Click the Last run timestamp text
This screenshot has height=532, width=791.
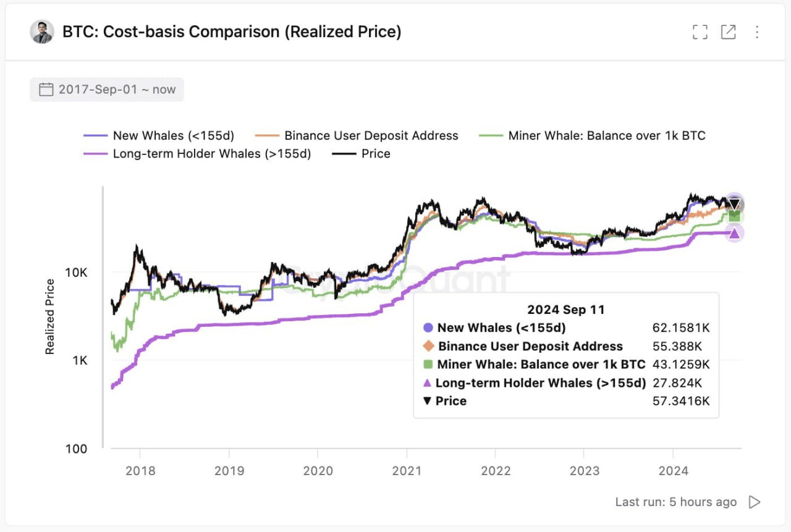tap(676, 502)
